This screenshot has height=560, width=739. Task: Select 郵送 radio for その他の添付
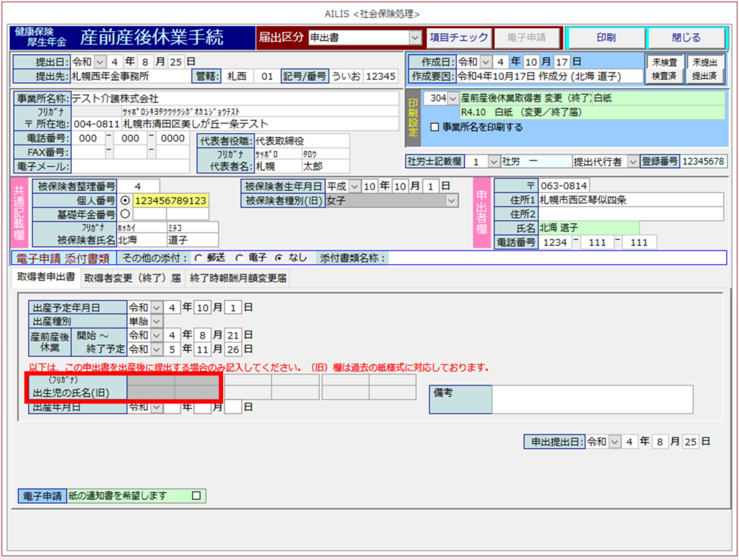point(197,258)
